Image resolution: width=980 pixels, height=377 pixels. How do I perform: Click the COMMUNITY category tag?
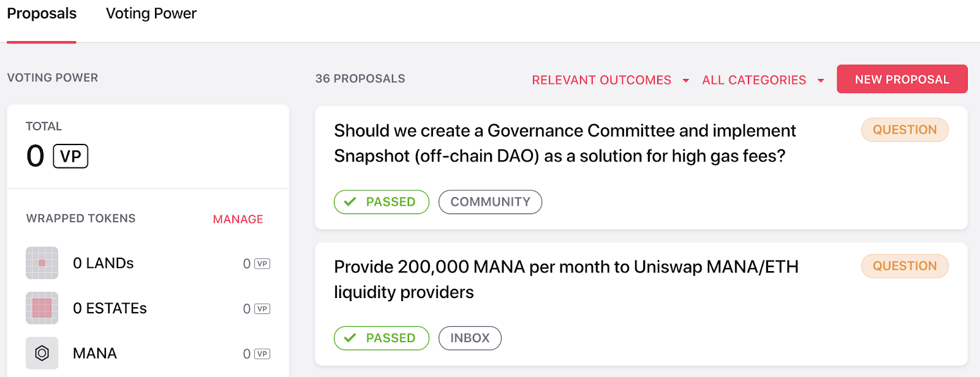490,202
